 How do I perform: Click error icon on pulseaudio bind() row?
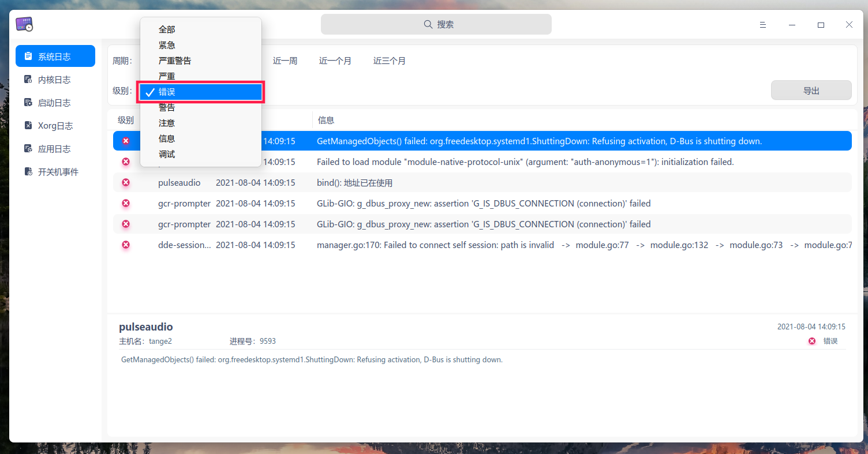point(126,183)
